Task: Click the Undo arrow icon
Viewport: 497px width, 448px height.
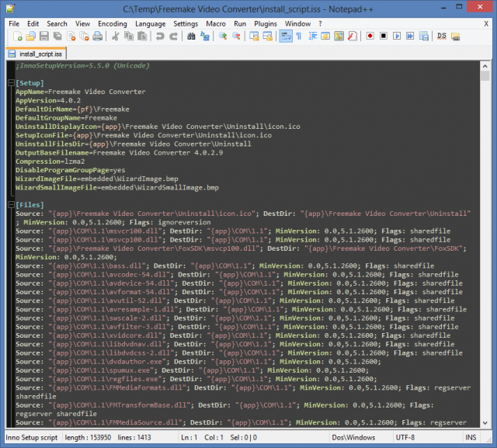Action: [x=161, y=36]
